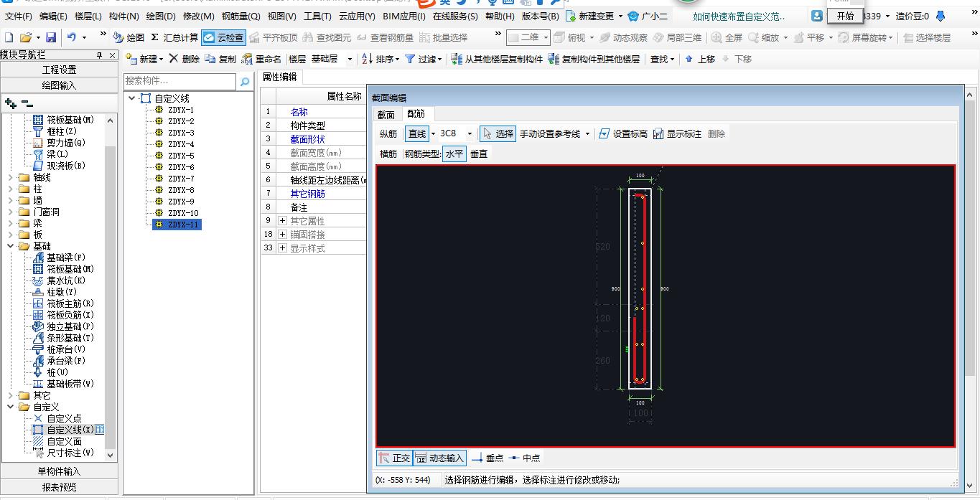Click 复制构件到其他楼层
This screenshot has height=500, width=980.
click(x=594, y=59)
